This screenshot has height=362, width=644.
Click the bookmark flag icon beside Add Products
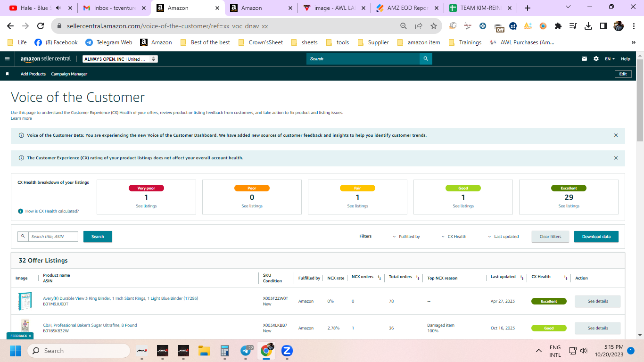tap(7, 74)
